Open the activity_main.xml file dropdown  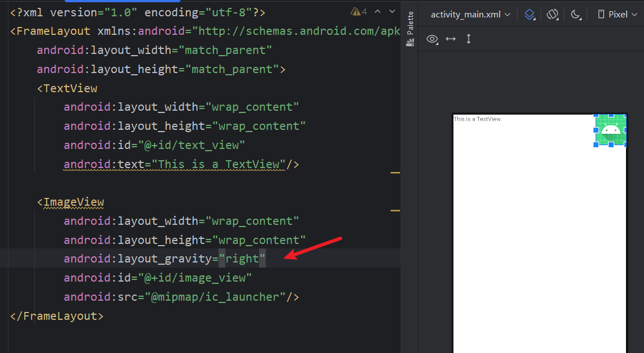click(470, 15)
